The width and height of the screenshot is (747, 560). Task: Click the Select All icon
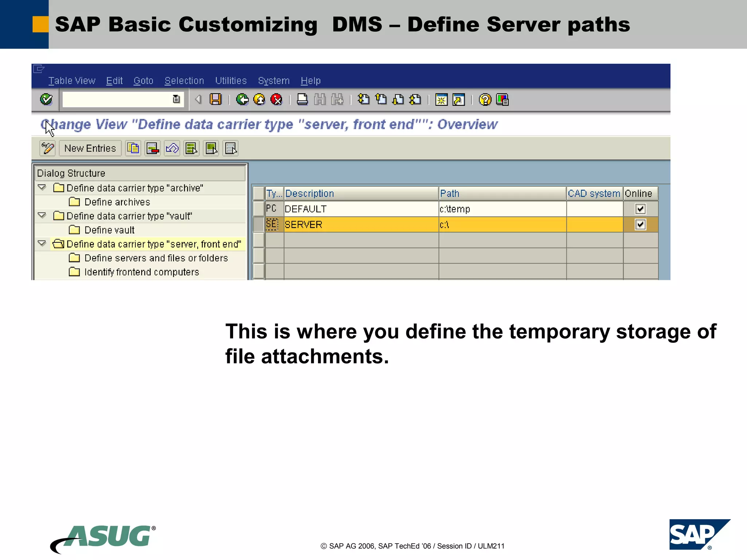[x=191, y=148]
